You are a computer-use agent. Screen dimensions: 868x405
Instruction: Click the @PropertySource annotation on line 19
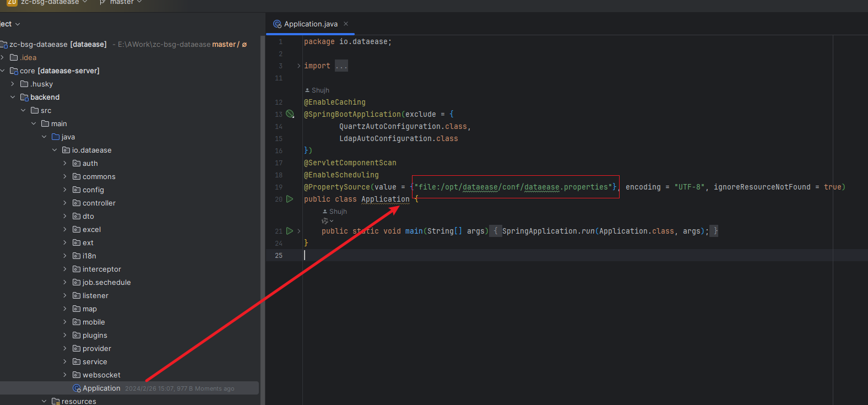pyautogui.click(x=337, y=187)
